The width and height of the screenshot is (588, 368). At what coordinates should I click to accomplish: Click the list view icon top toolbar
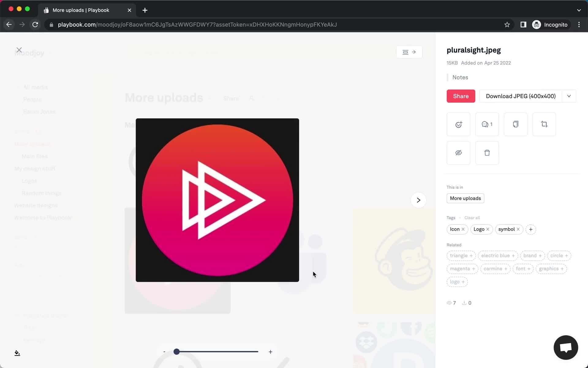click(405, 52)
